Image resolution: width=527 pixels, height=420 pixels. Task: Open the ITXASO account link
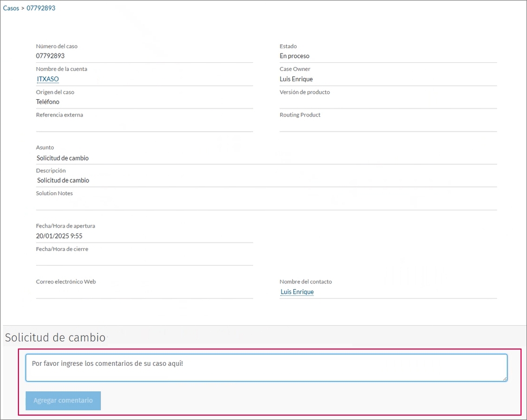coord(48,79)
